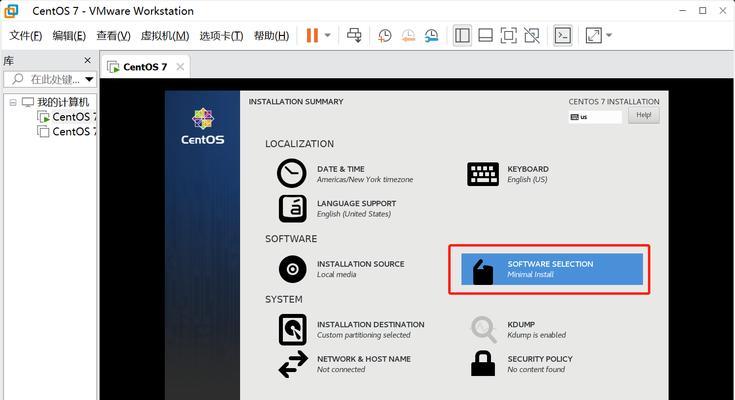Enter full screen mode
This screenshot has height=400, width=735.
click(509, 36)
